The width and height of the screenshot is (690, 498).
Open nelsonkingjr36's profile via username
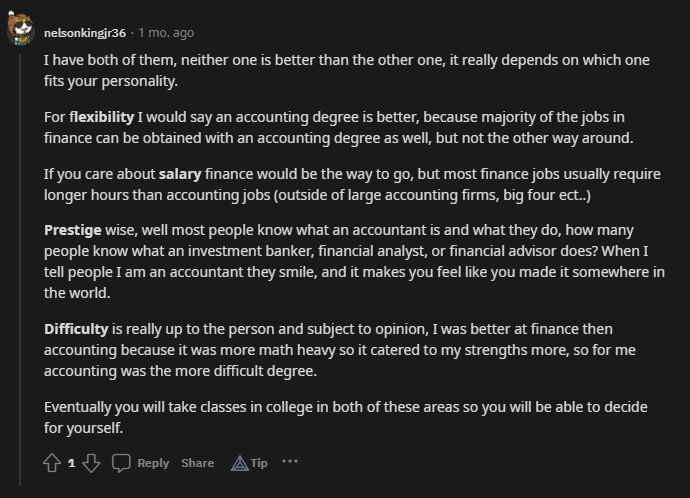click(x=85, y=33)
